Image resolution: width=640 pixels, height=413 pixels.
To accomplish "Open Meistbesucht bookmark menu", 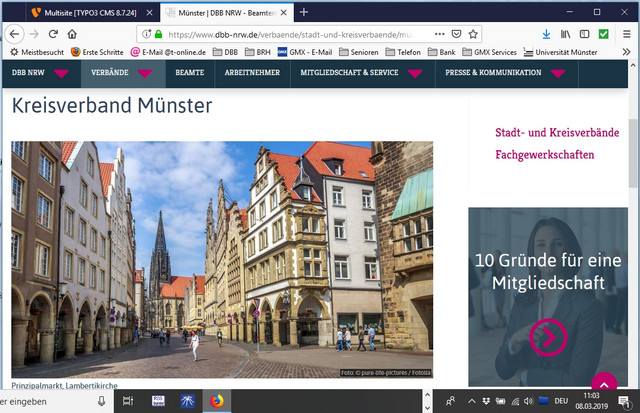I will [37, 52].
